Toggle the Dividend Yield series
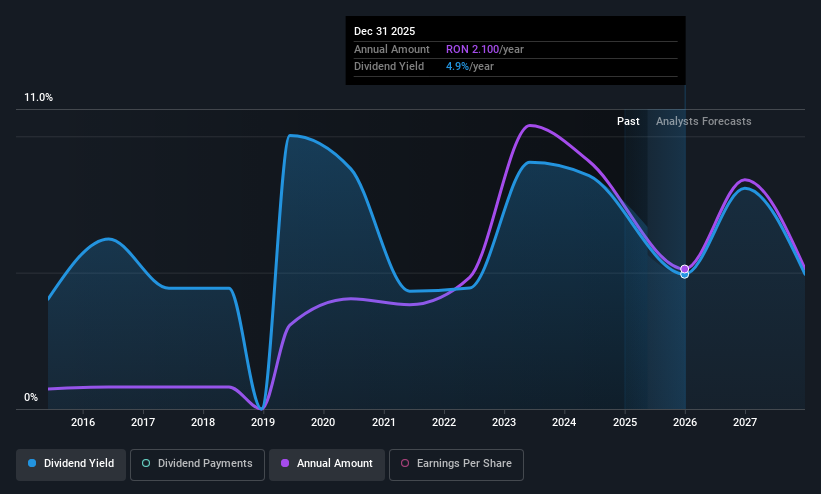The width and height of the screenshot is (821, 494). tap(71, 464)
